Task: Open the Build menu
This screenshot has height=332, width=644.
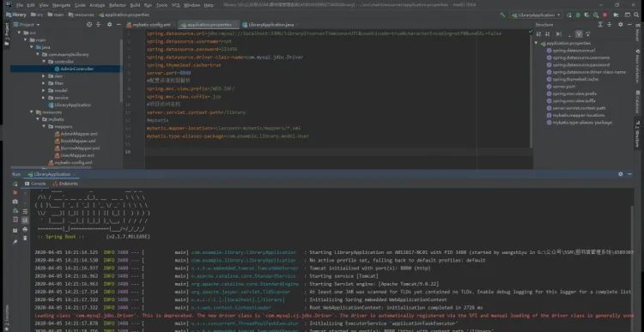Action: tap(135, 5)
